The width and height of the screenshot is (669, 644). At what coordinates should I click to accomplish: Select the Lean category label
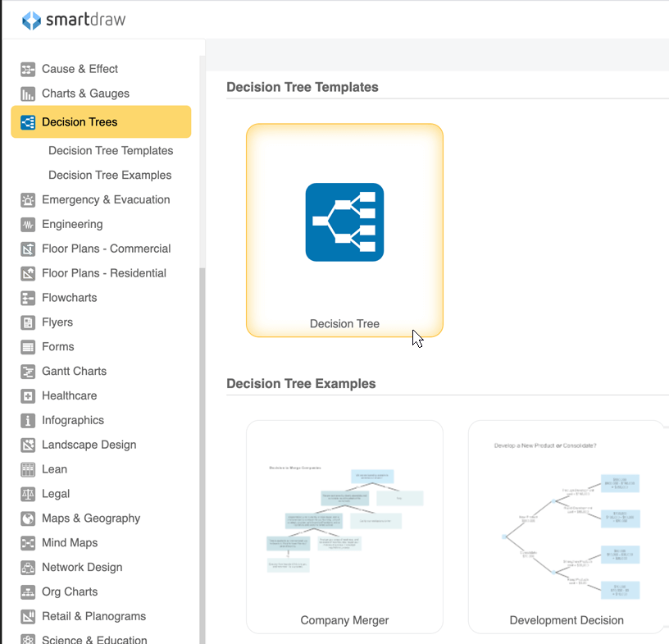(55, 469)
